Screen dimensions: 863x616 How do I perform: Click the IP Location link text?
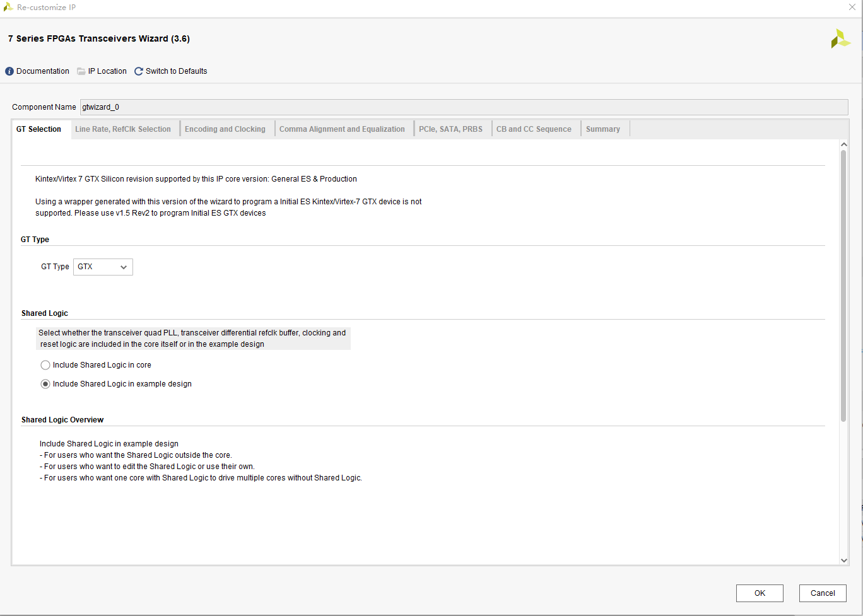(107, 71)
